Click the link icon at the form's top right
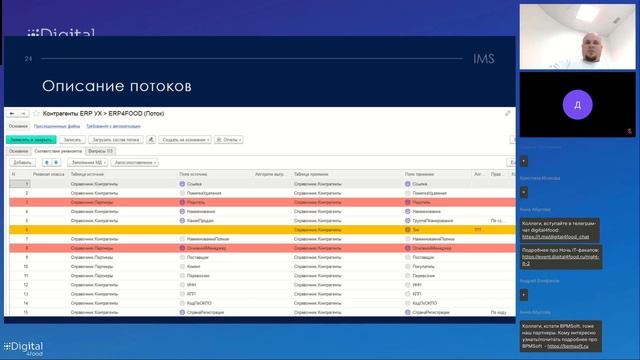 click(507, 113)
